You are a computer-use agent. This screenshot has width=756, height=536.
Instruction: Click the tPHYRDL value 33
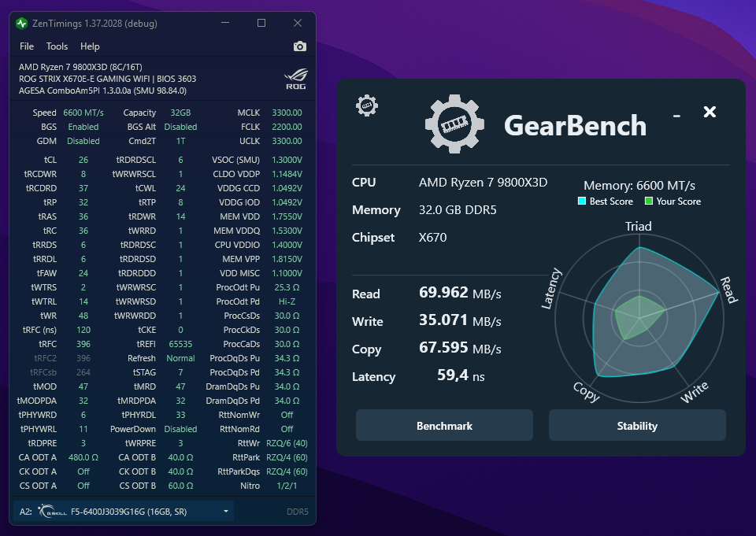pos(180,415)
